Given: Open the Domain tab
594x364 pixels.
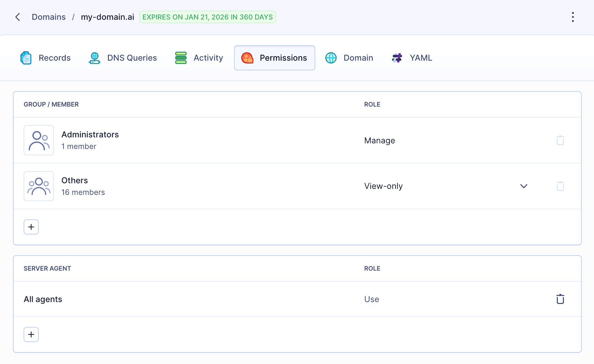Looking at the screenshot, I should point(349,58).
